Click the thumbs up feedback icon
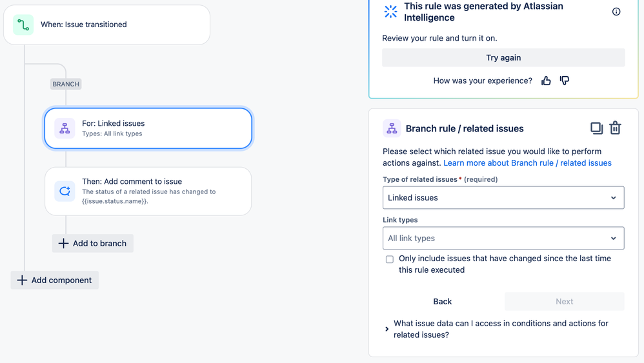644x363 pixels. pyautogui.click(x=546, y=81)
